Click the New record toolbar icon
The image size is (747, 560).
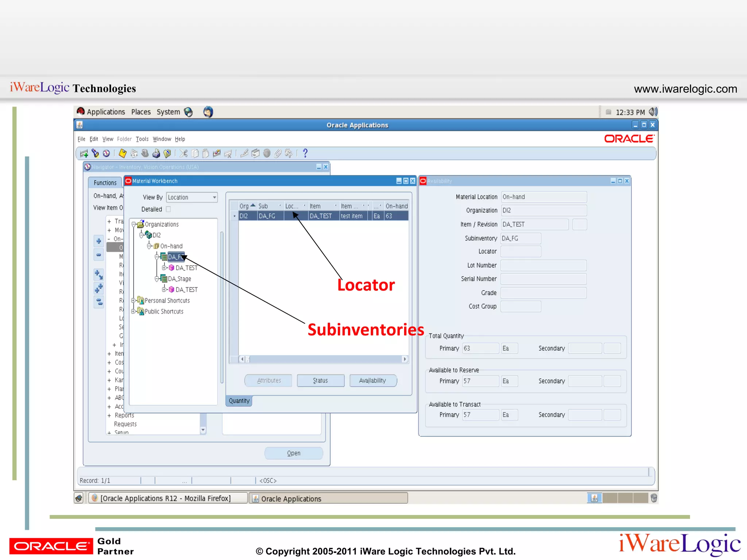click(84, 153)
